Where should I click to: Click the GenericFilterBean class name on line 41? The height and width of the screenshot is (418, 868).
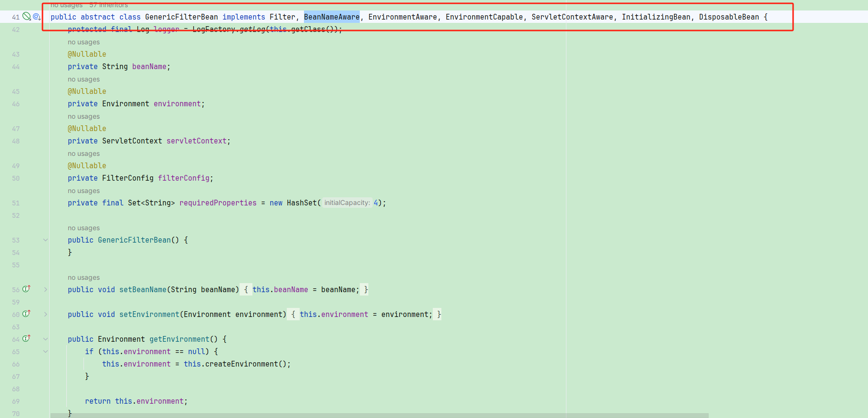click(181, 17)
